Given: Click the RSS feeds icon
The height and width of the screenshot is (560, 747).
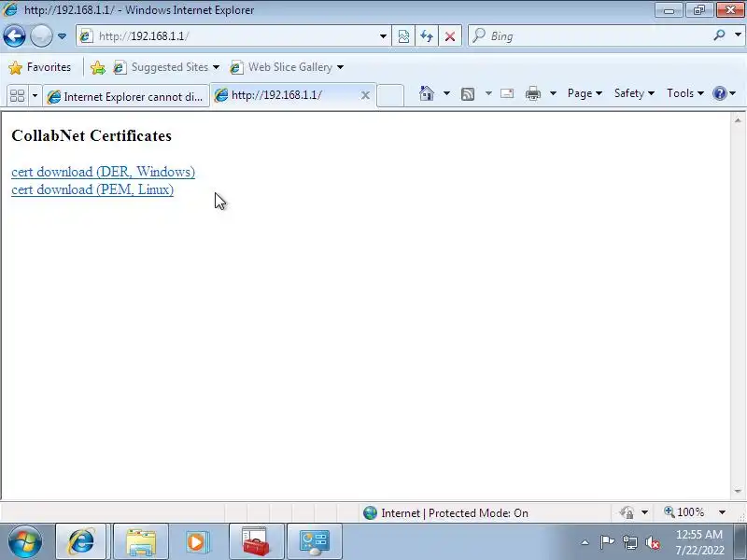Looking at the screenshot, I should pos(468,94).
